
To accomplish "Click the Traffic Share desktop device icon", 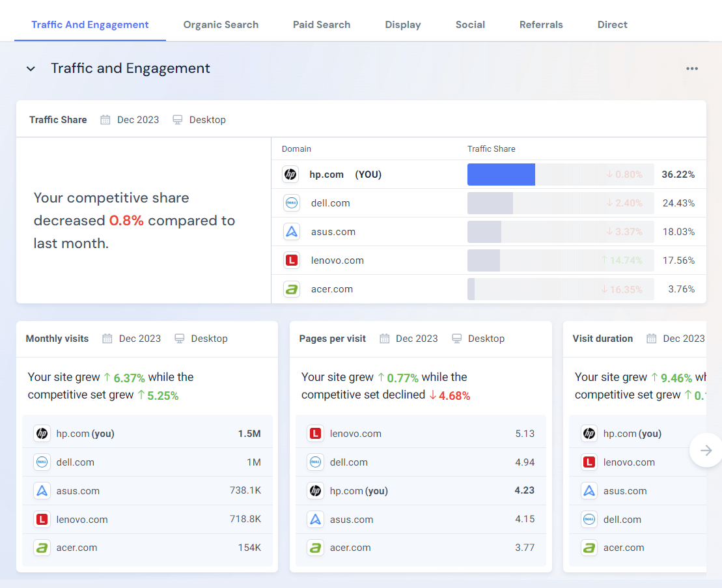I will (177, 120).
